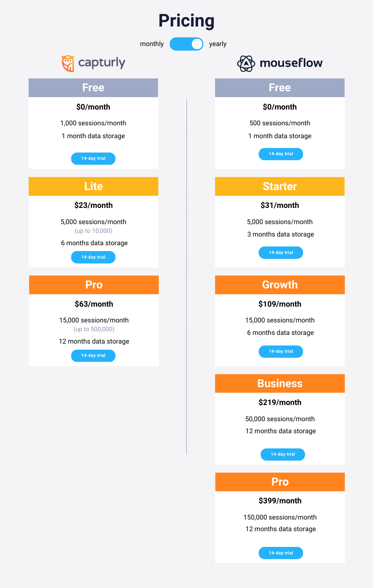Image resolution: width=373 pixels, height=588 pixels.
Task: Click the Mouseflow atom logo
Action: click(246, 63)
